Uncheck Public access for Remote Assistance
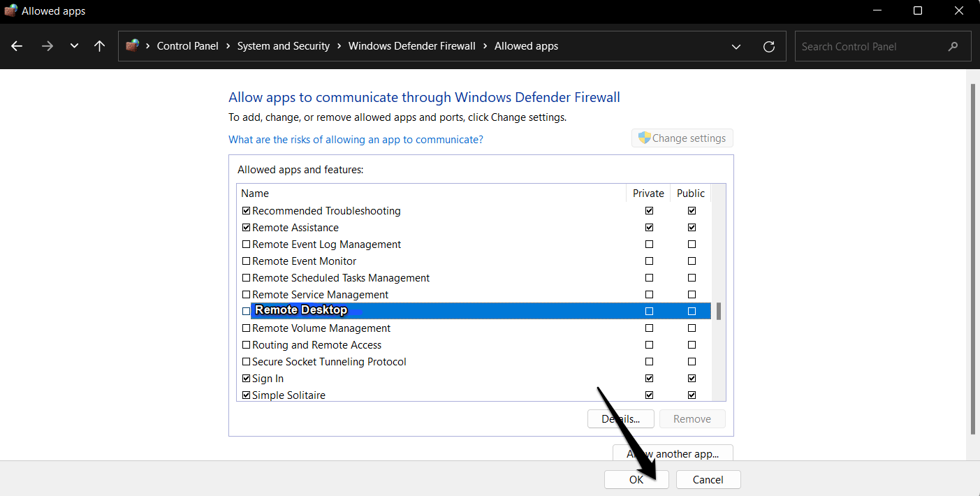980x496 pixels. point(692,227)
